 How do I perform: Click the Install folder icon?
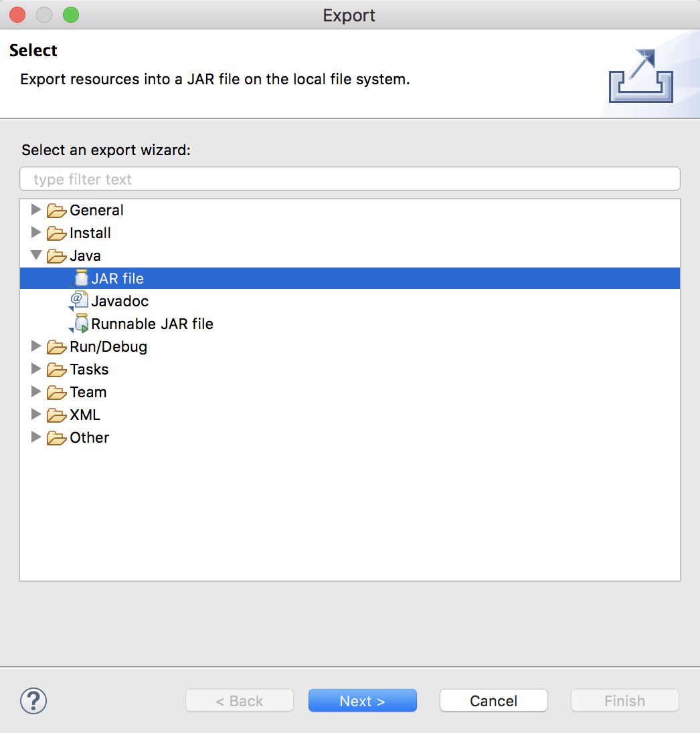pos(57,233)
